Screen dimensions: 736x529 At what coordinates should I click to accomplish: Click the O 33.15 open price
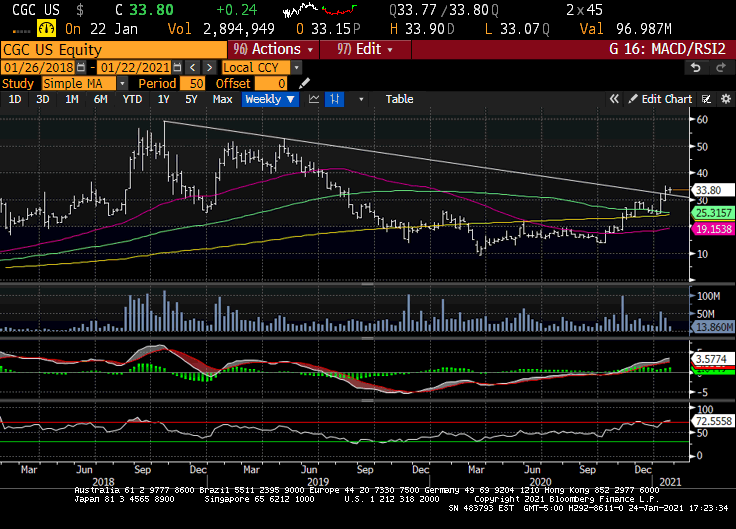[x=328, y=29]
